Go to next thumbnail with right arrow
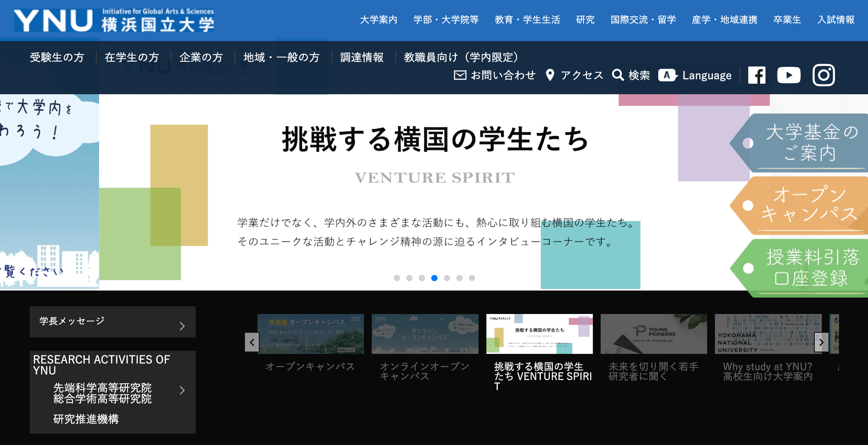 (821, 343)
